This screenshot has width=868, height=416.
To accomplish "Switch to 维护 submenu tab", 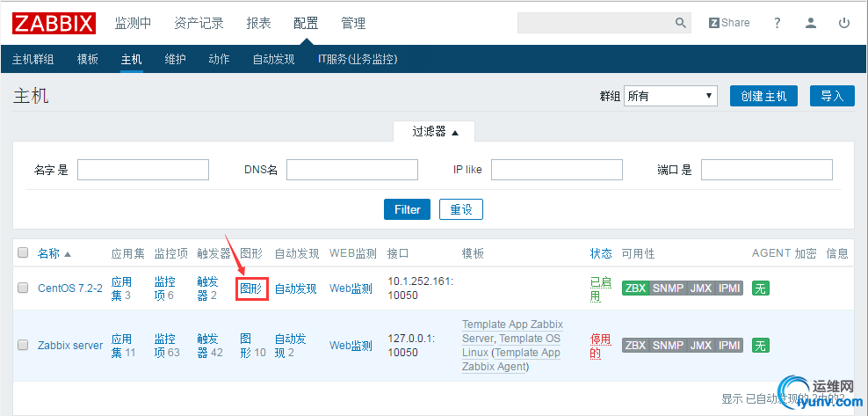I will coord(176,59).
